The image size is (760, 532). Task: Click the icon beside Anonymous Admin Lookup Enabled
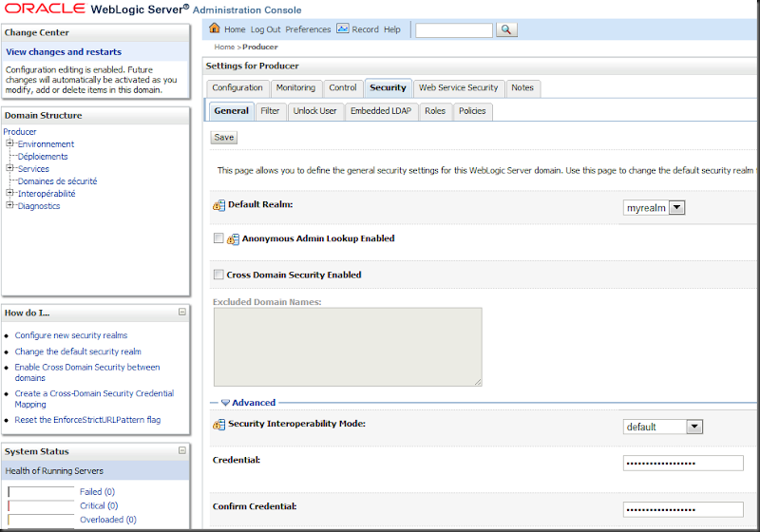click(x=233, y=238)
